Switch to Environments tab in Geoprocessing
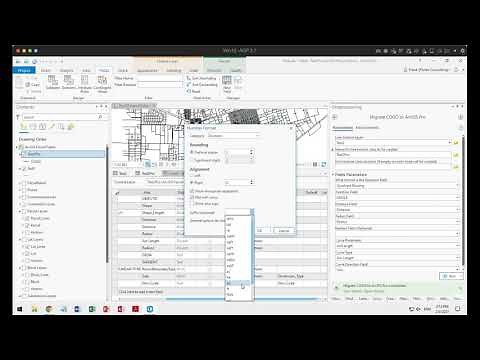Screen dimensions: 480x360 tap(367, 127)
